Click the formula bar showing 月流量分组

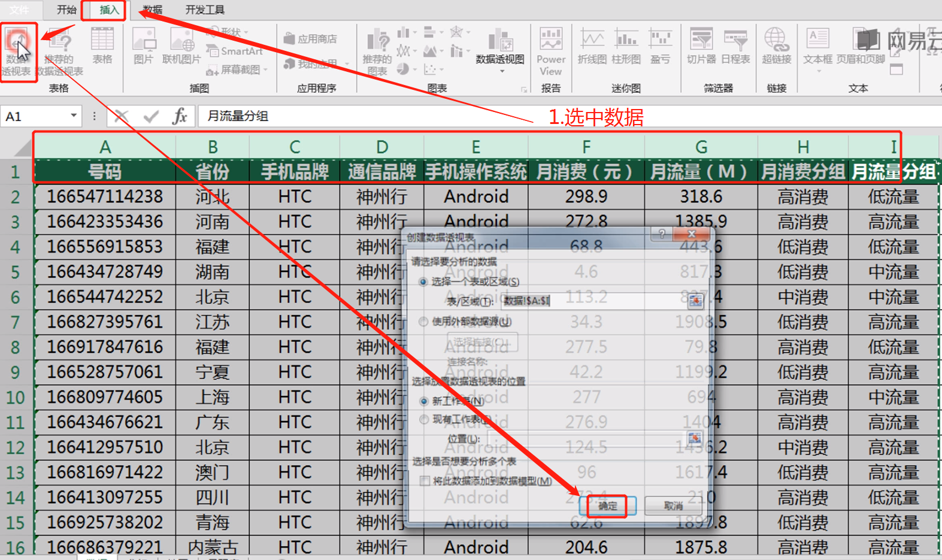pyautogui.click(x=569, y=116)
